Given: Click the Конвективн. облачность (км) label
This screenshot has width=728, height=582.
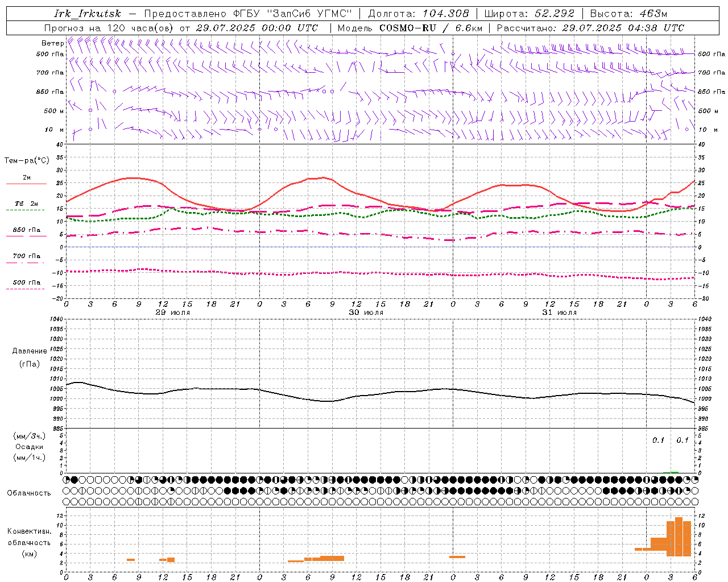Looking at the screenshot, I should click(x=29, y=542).
